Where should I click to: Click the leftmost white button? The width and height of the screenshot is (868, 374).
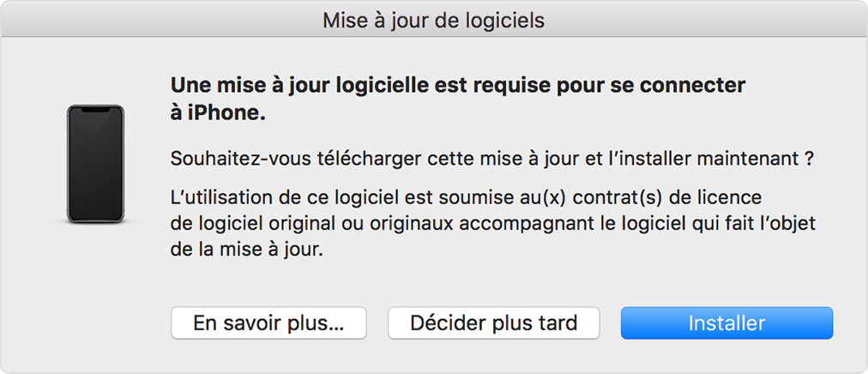click(268, 323)
